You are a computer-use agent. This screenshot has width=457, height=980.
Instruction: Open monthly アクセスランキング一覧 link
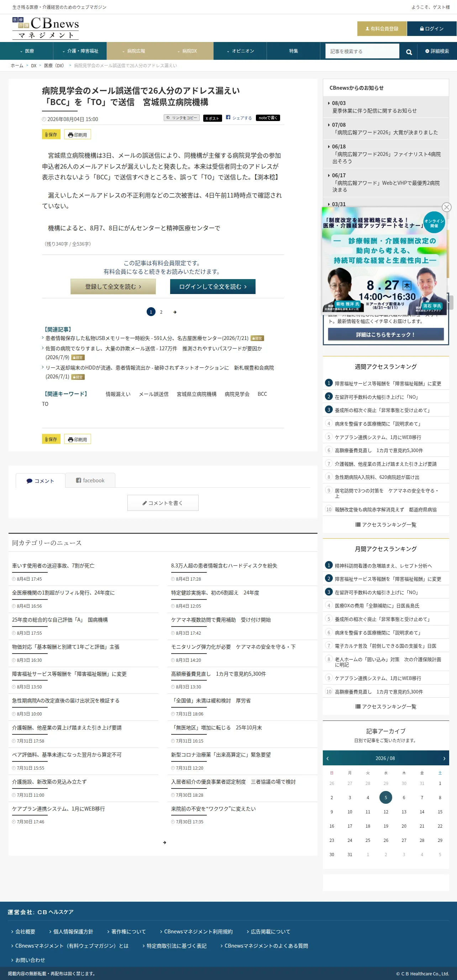point(386,707)
